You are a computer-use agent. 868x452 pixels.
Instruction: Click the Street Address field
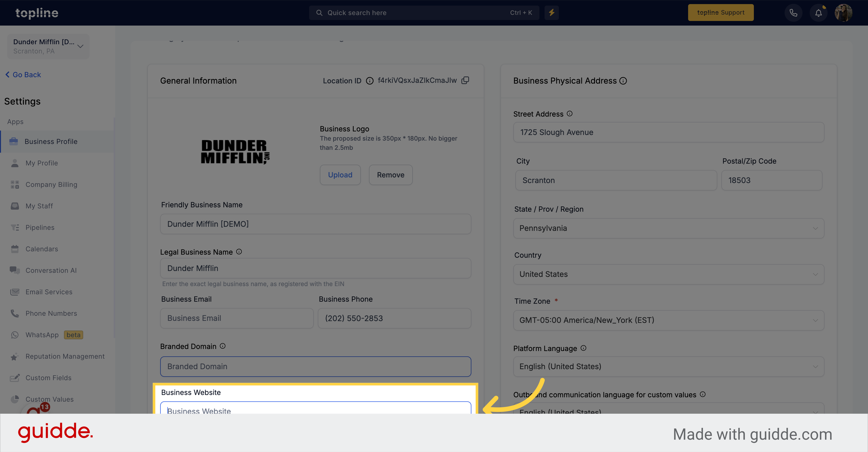(668, 132)
